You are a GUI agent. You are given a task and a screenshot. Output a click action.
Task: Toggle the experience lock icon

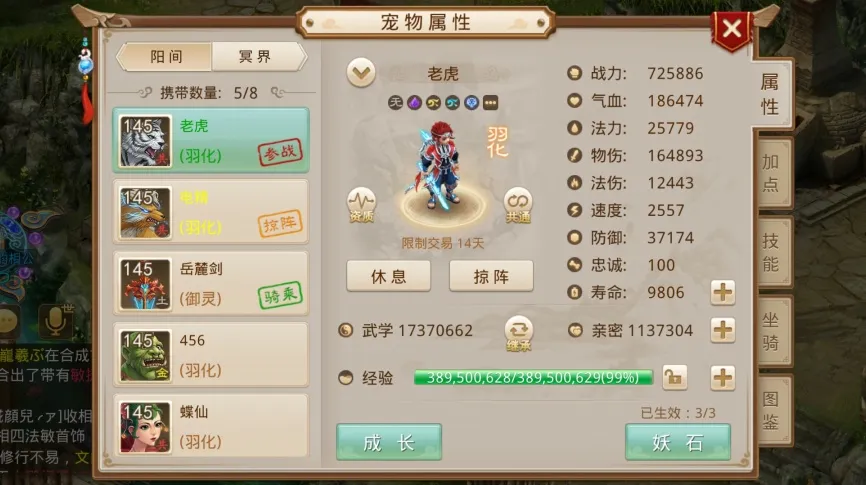coord(674,378)
